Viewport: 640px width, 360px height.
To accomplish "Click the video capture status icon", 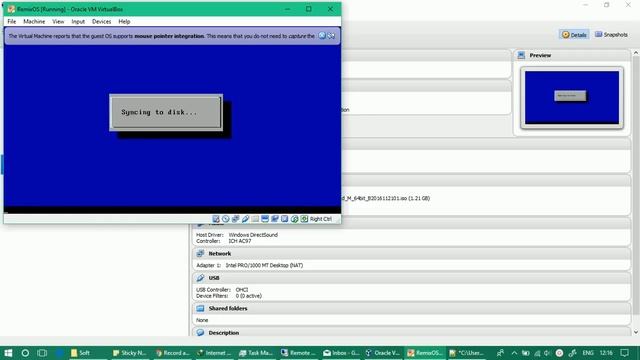I will point(275,219).
